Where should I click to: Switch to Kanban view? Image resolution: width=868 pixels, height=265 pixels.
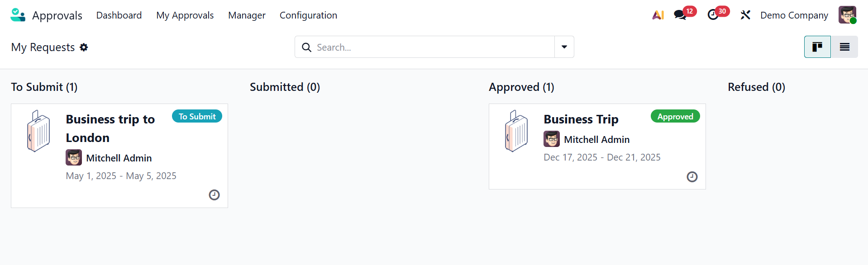(x=817, y=47)
